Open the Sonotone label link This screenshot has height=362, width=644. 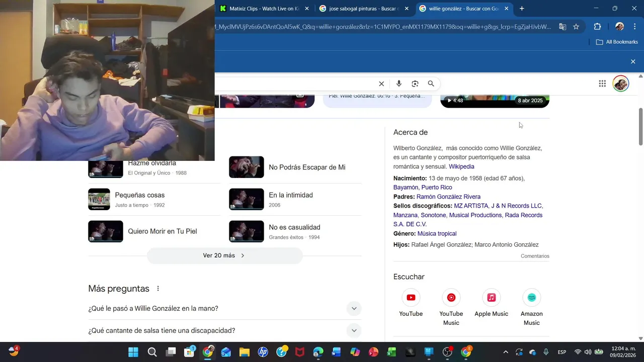pyautogui.click(x=433, y=215)
